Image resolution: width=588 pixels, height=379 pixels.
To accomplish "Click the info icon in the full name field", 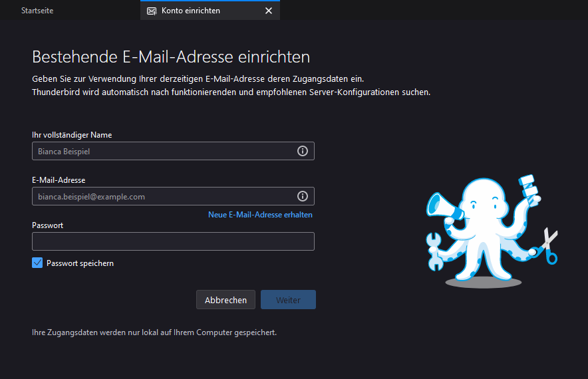I will (x=303, y=151).
